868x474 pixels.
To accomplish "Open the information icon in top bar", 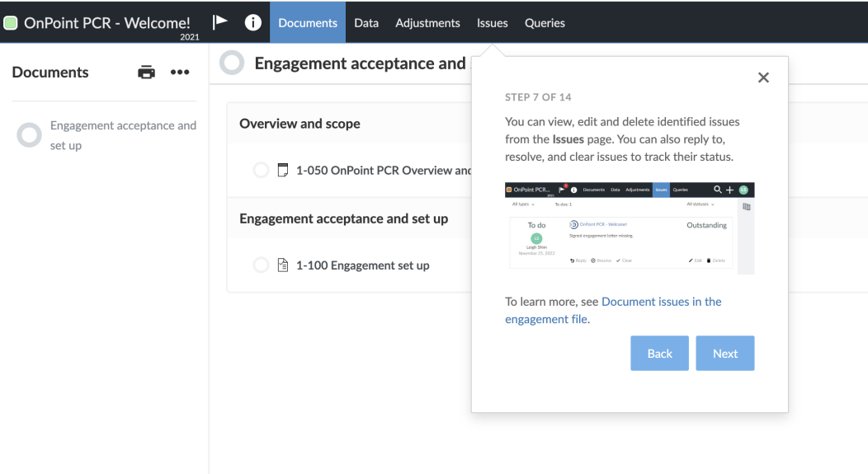I will (x=253, y=22).
